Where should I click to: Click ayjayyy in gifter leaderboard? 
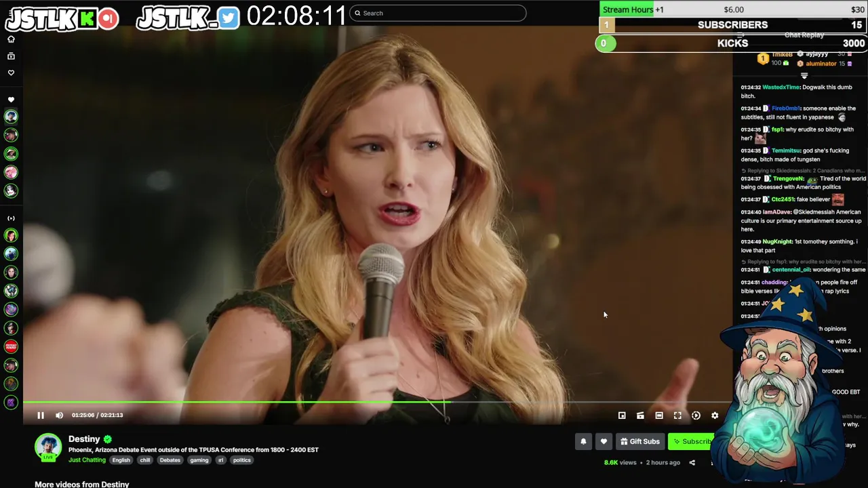tap(816, 54)
